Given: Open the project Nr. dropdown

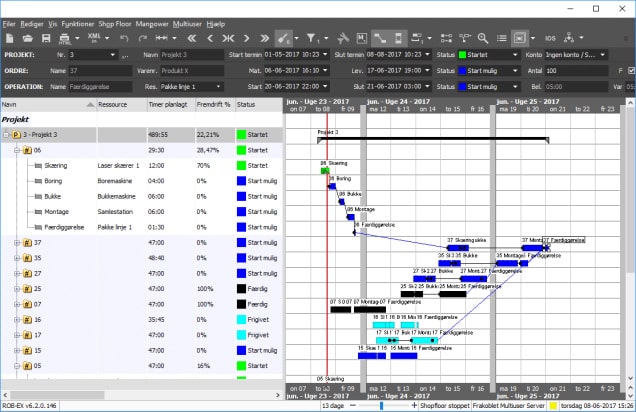Looking at the screenshot, I should (113, 55).
